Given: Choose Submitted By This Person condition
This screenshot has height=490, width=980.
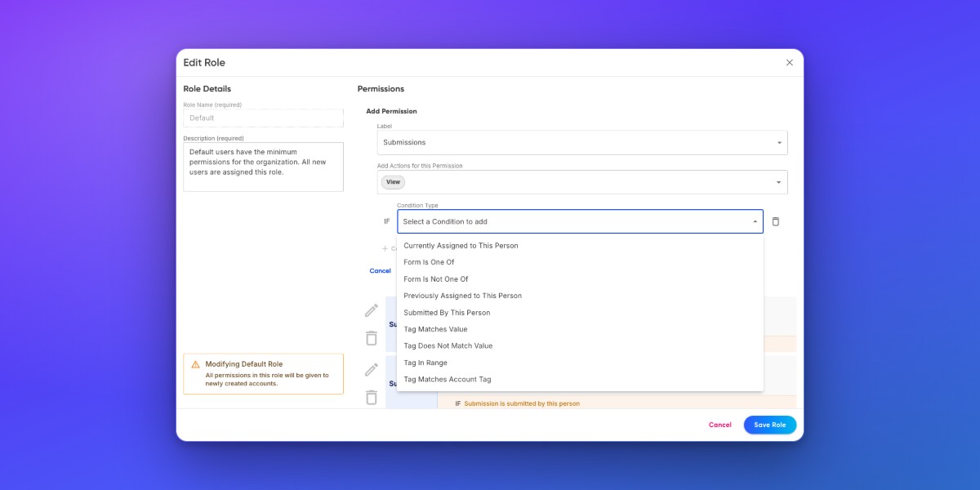Looking at the screenshot, I should pos(580,313).
